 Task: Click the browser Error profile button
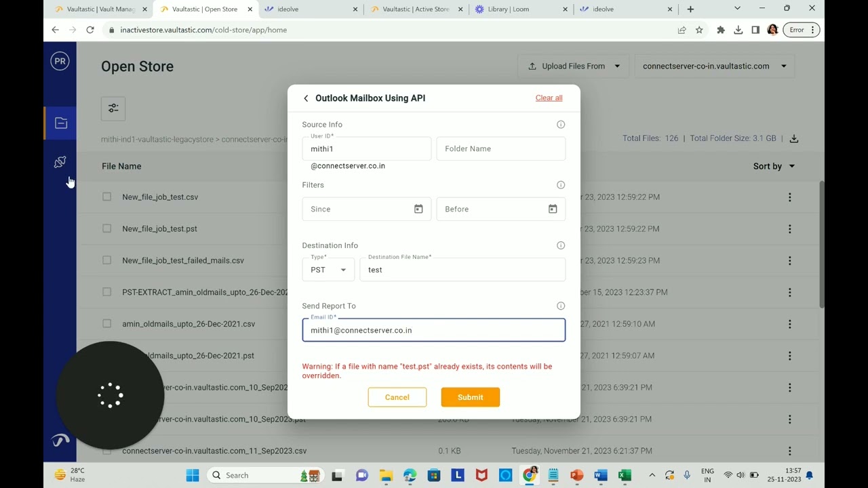(802, 30)
